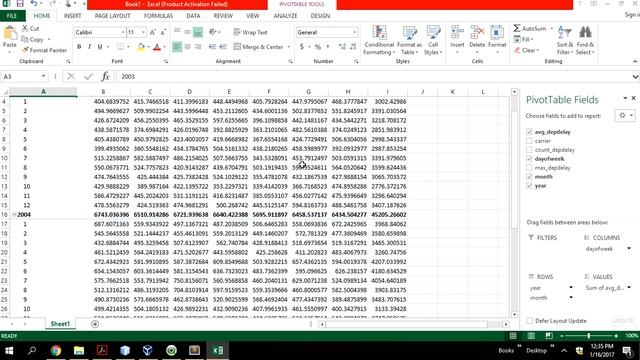This screenshot has height=360, width=640.
Task: Open Sum of avg_d... Values dropdown
Action: click(x=629, y=288)
